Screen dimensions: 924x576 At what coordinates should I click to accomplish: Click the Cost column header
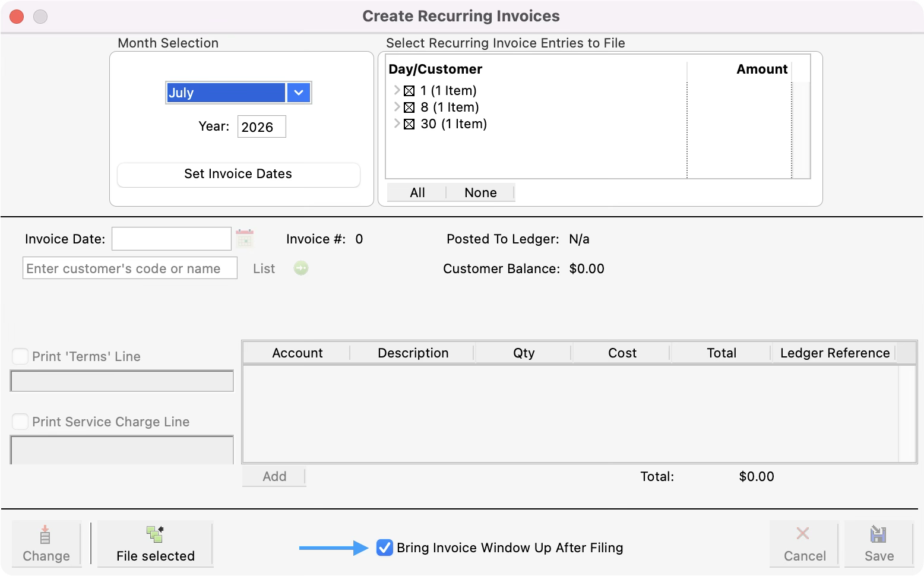[622, 353]
